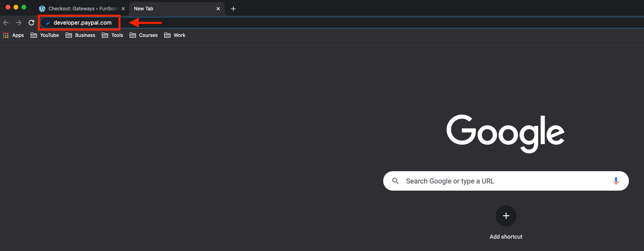Click the Search Google or type a URL box
The width and height of the screenshot is (644, 251).
(506, 181)
